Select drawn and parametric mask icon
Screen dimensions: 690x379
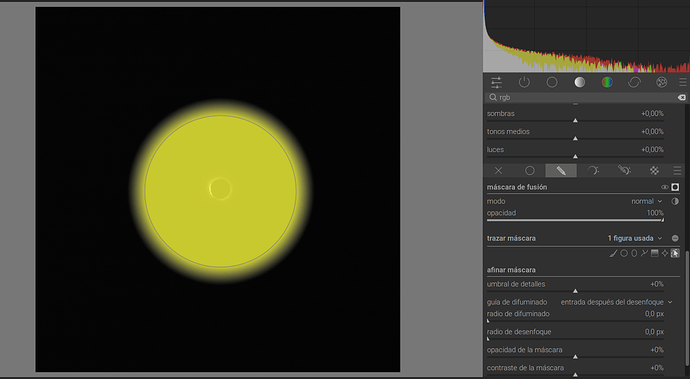[x=624, y=170]
